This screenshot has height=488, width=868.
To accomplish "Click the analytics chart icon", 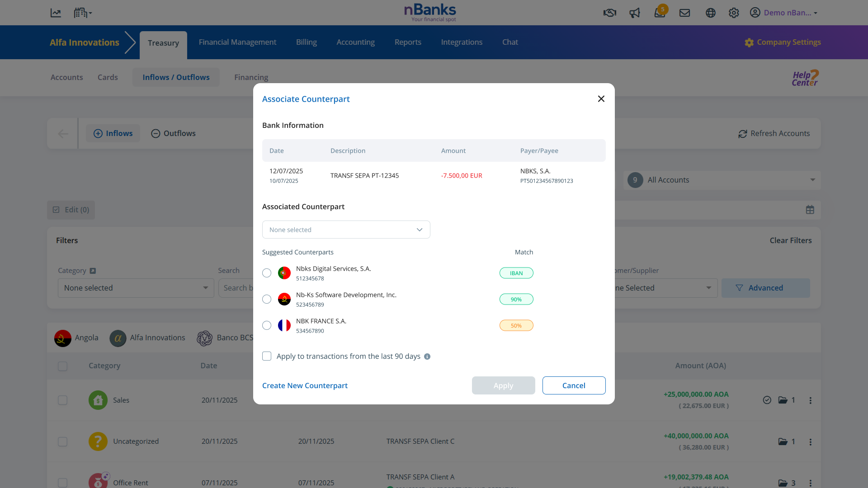I will pos(56,13).
